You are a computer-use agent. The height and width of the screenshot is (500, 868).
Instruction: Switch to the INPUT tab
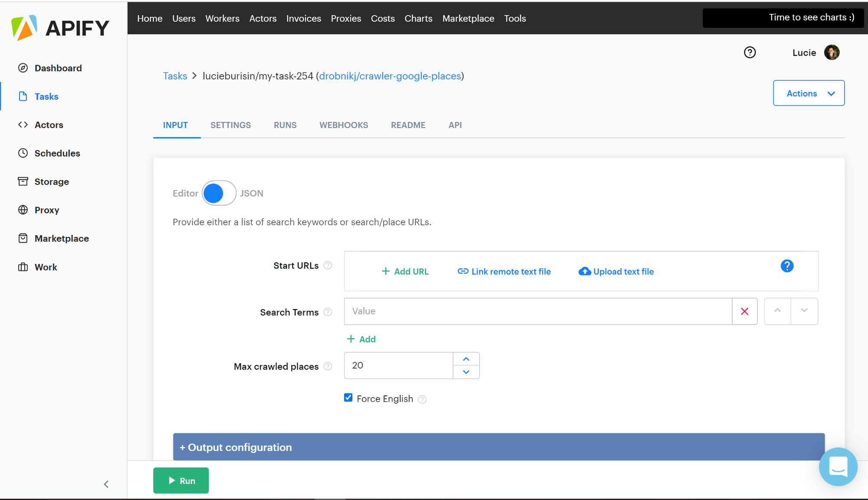tap(175, 125)
